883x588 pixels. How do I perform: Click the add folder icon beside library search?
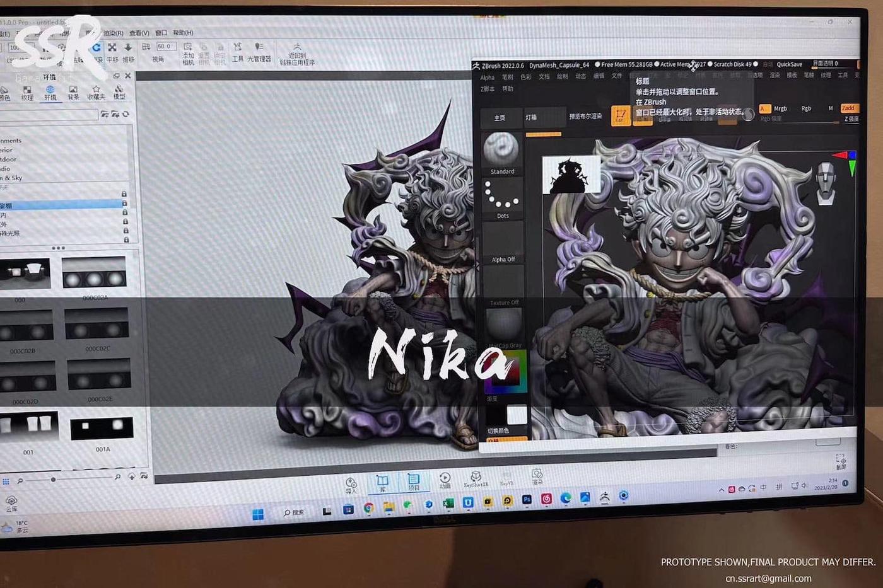click(x=105, y=114)
